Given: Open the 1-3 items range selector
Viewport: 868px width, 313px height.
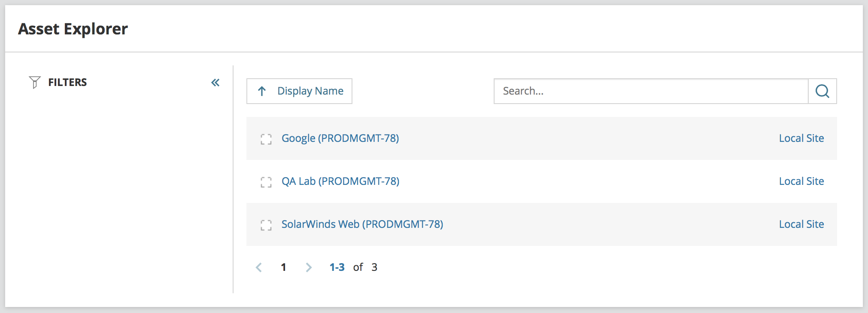Looking at the screenshot, I should tap(337, 267).
